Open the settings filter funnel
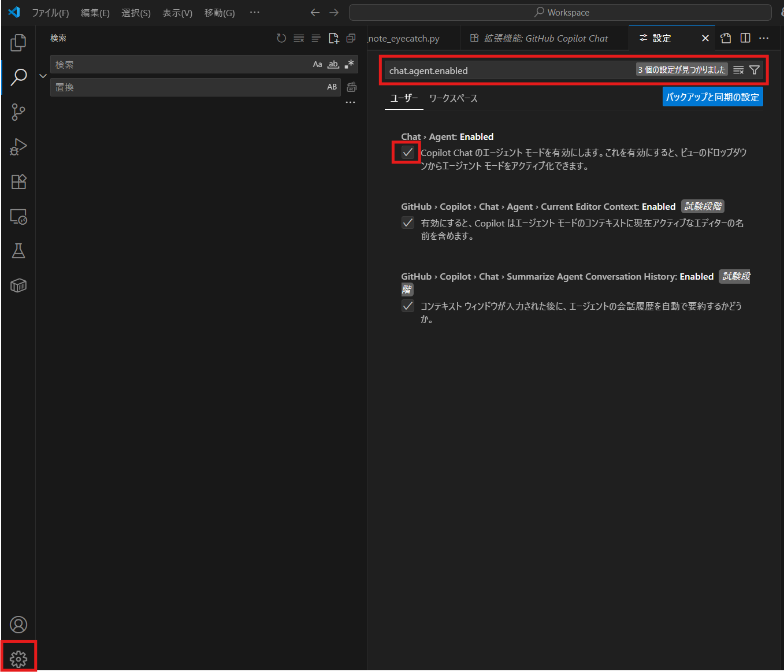Viewport: 784px width, 672px height. pos(754,70)
